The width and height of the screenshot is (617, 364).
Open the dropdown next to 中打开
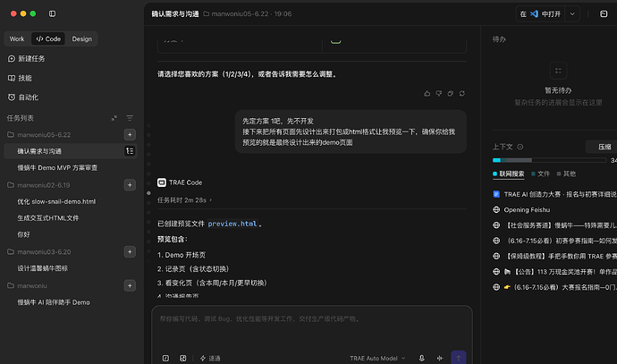click(x=572, y=13)
